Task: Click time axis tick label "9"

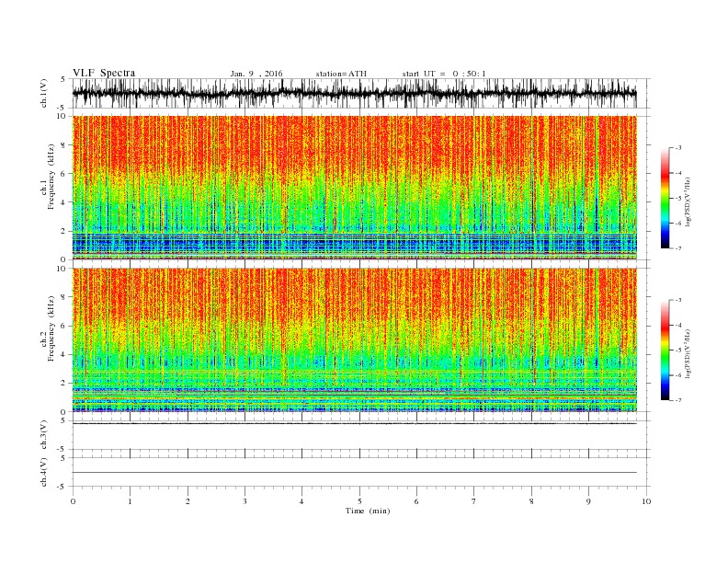Action: 588,501
